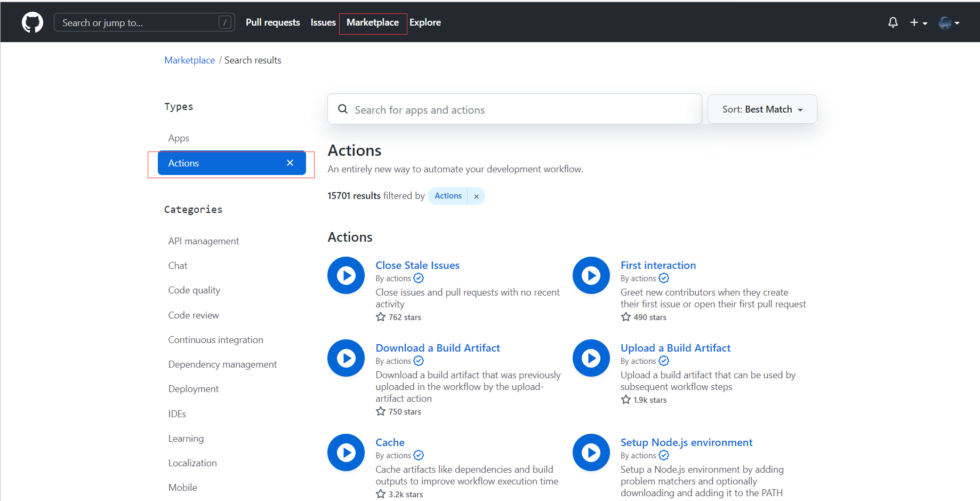The height and width of the screenshot is (501, 980).
Task: Clear the Actions filter tag near results count
Action: pyautogui.click(x=476, y=196)
